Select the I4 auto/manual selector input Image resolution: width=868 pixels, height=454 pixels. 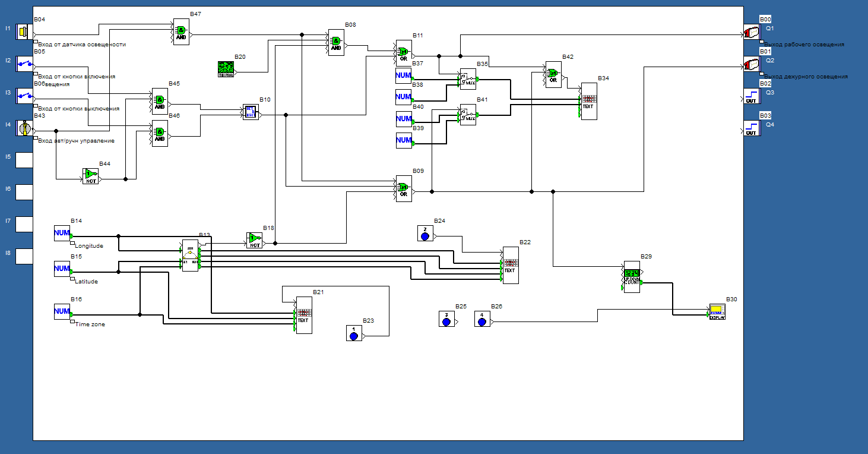click(24, 128)
